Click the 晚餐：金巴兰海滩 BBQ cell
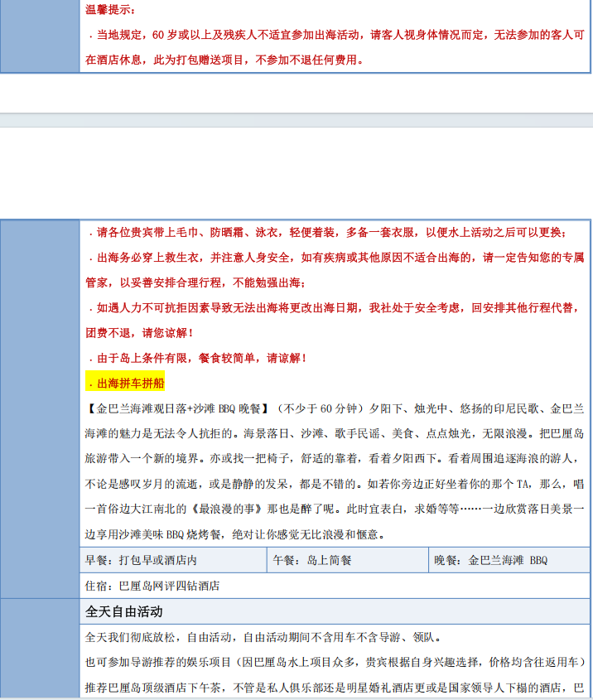Screen dimensions: 593x700 pyautogui.click(x=509, y=560)
